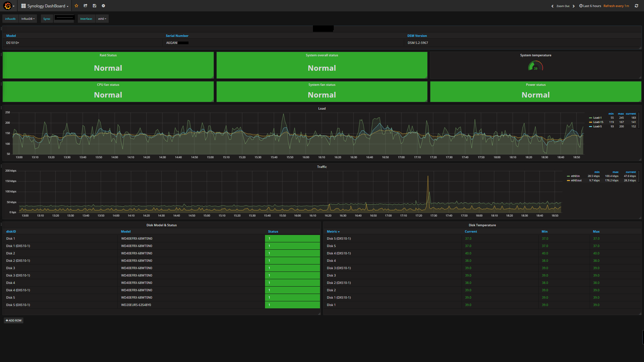Open the Load panel title menu
This screenshot has height=362, width=644.
point(322,109)
